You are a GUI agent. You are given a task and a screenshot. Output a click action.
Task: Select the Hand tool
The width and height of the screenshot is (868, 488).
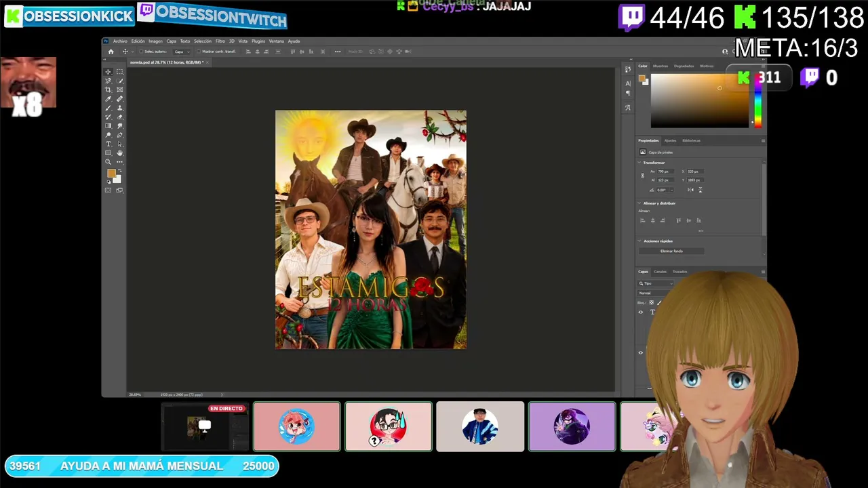pos(120,153)
